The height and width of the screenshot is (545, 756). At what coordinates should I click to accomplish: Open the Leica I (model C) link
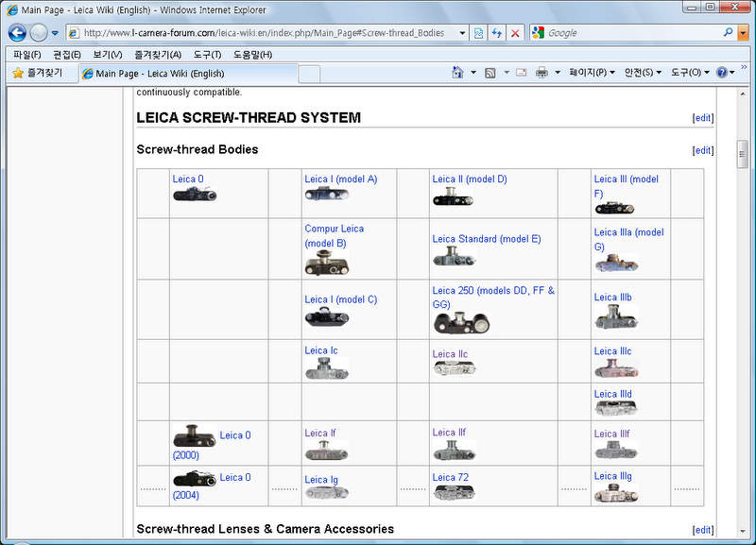click(340, 299)
